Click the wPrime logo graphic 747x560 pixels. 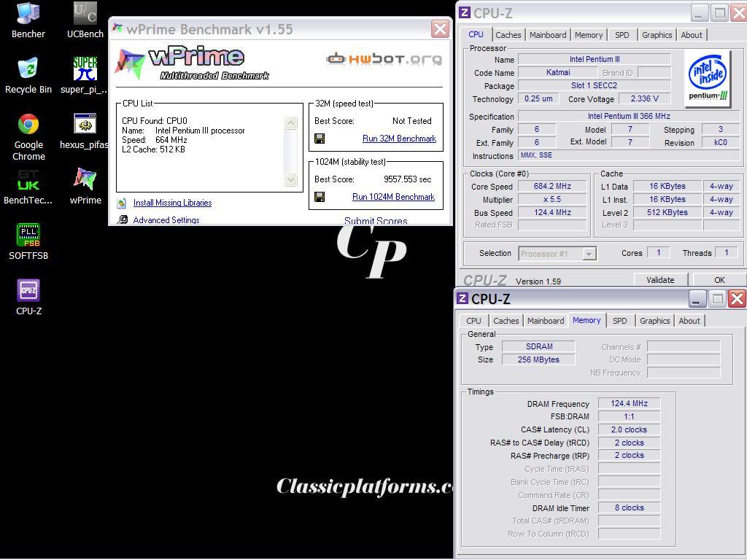click(x=192, y=64)
